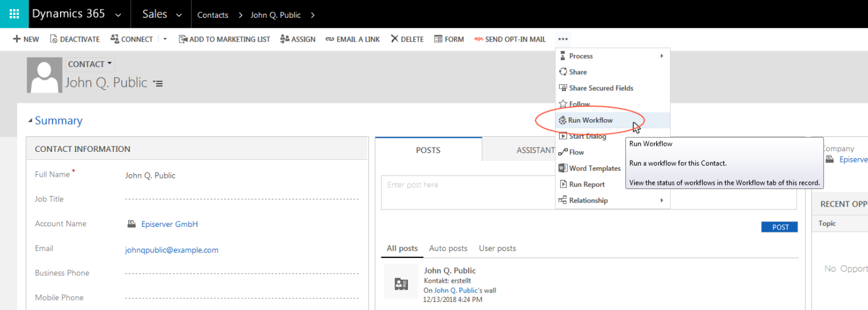
Task: Click Add to Marketing List icon
Action: tap(183, 39)
